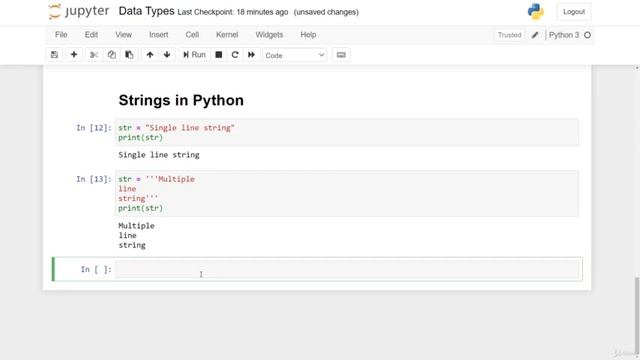Screen dimensions: 640x360
Task: Click into code cell In [12]
Action: (x=347, y=132)
